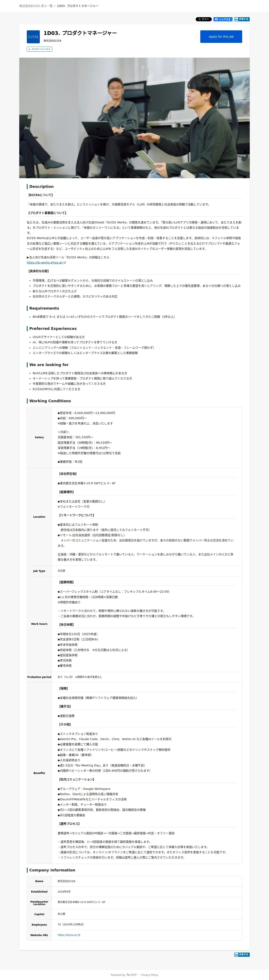Click the 【休日休暇】 subheading
This screenshot has height=980, width=269.
pos(66,625)
